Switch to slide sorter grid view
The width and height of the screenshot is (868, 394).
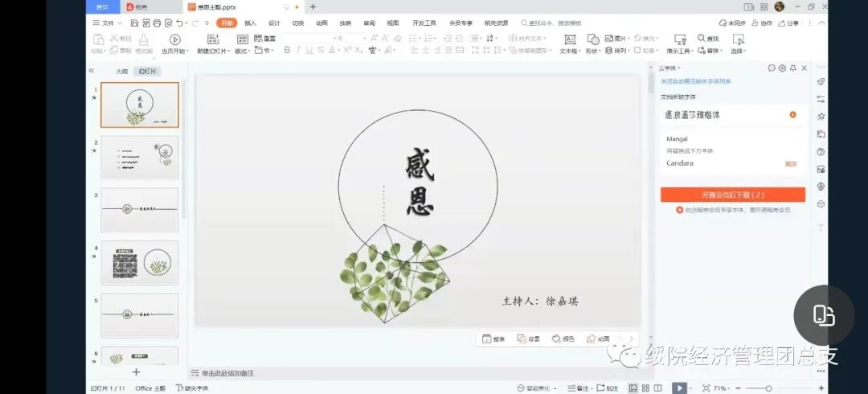pyautogui.click(x=645, y=388)
